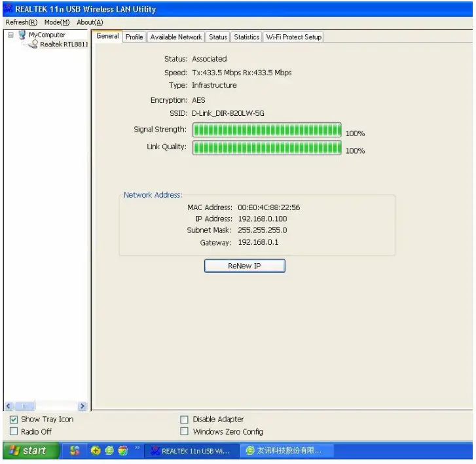
Task: Enable Windows Zero Config checkbox
Action: tap(184, 431)
